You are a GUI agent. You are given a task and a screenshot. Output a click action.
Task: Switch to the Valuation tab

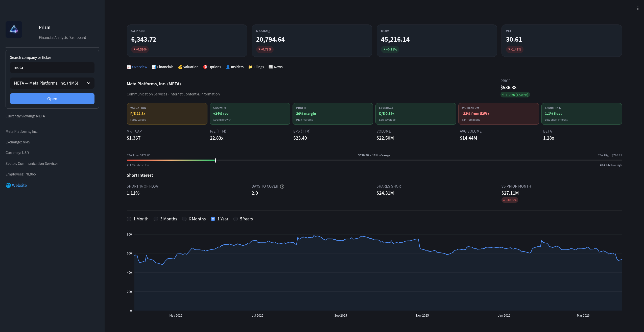(188, 67)
